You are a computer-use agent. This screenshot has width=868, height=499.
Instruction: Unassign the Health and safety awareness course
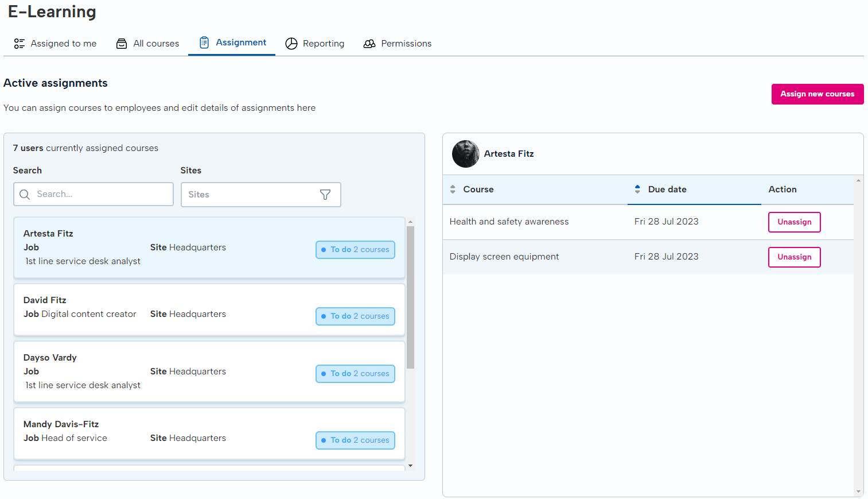pyautogui.click(x=794, y=222)
